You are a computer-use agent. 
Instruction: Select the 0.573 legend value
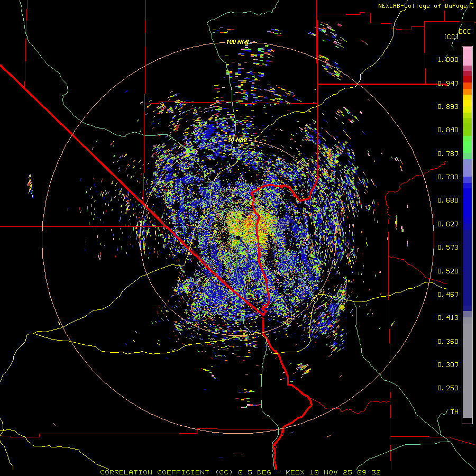[x=448, y=248]
